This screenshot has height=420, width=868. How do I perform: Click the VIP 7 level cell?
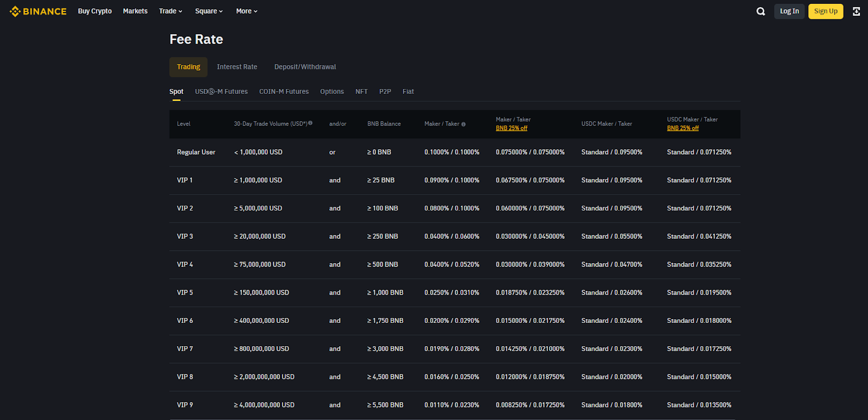tap(185, 349)
